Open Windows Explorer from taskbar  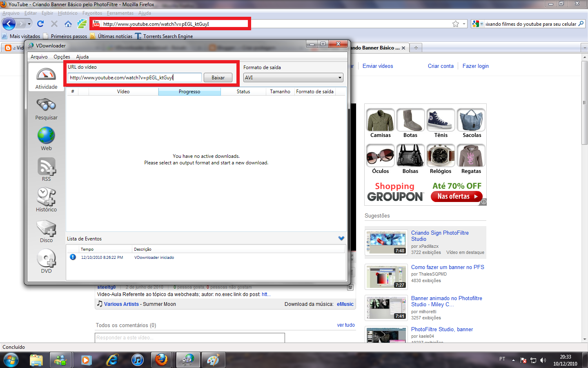[36, 360]
